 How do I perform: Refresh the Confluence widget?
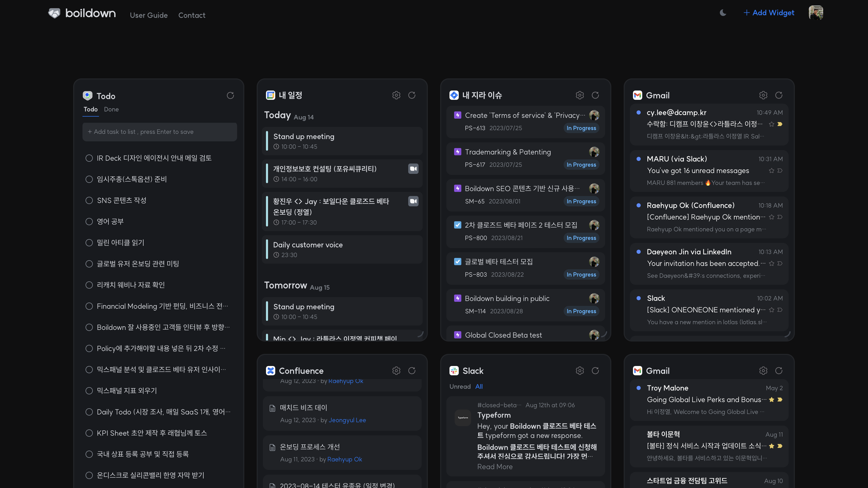(x=412, y=371)
